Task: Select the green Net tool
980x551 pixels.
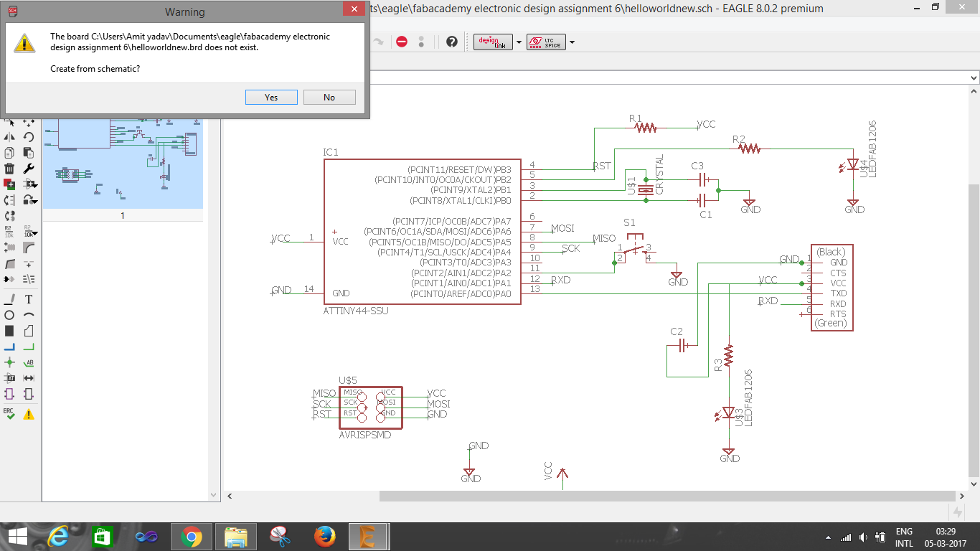Action: click(29, 347)
